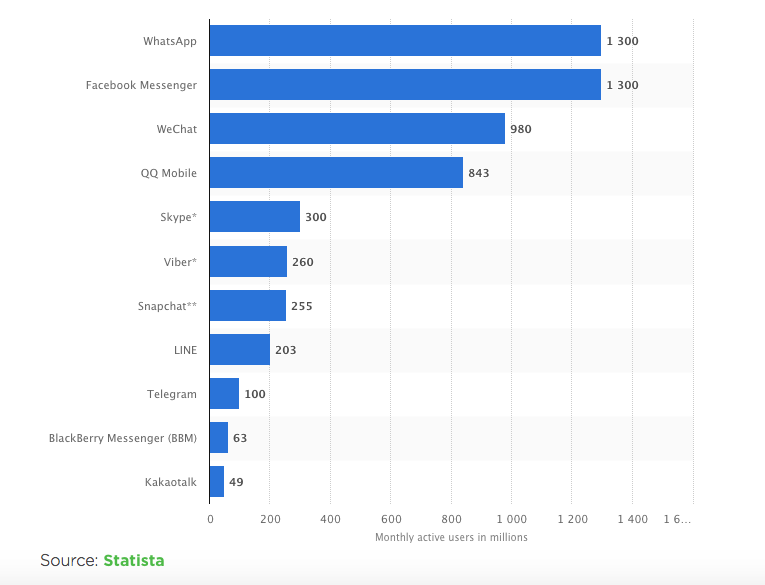Click the 300 value beside Skype
This screenshot has height=585, width=765.
coord(316,217)
